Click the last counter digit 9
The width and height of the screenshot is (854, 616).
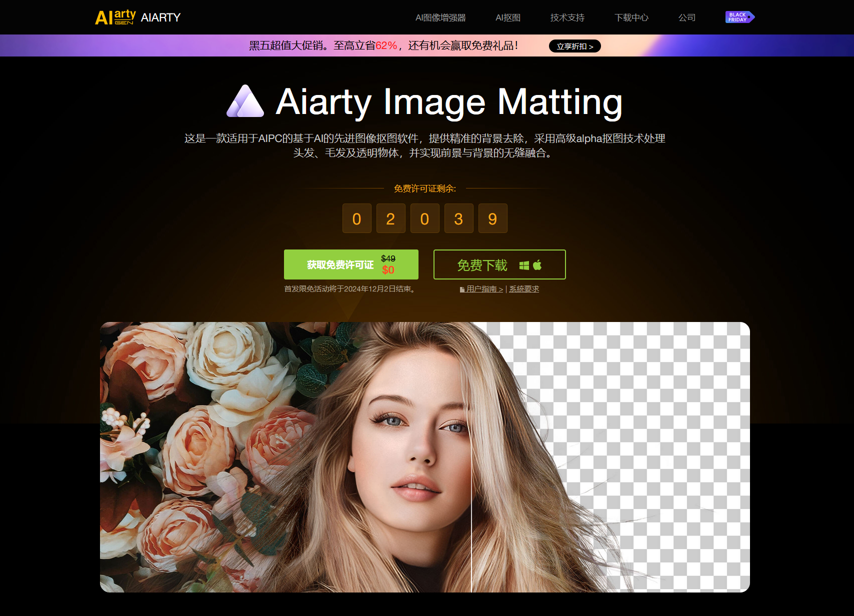492,218
